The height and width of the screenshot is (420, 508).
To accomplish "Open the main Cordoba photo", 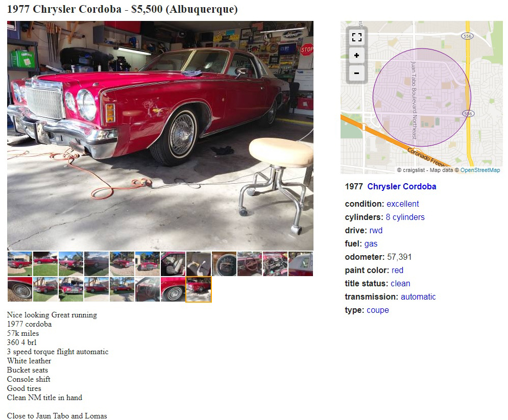I will [x=160, y=136].
